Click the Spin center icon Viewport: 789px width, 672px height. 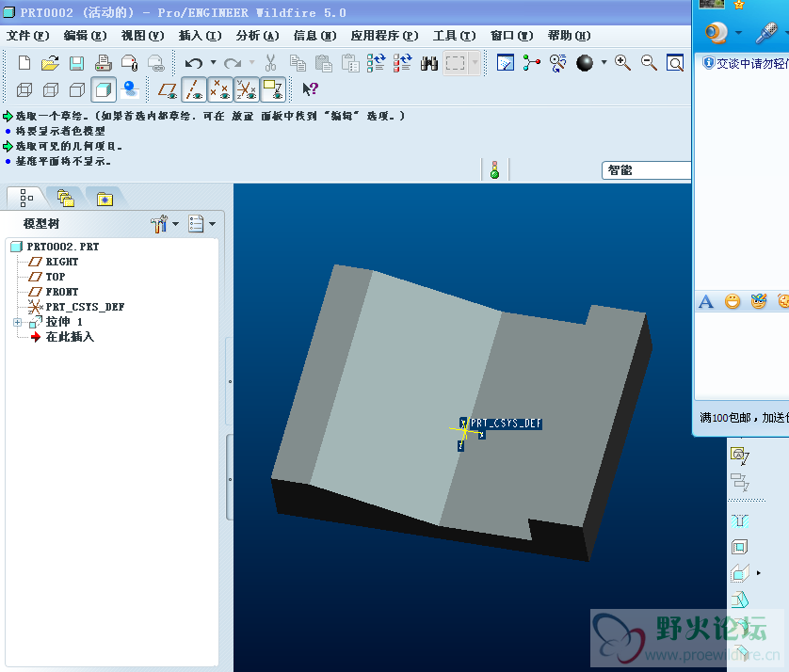point(531,63)
